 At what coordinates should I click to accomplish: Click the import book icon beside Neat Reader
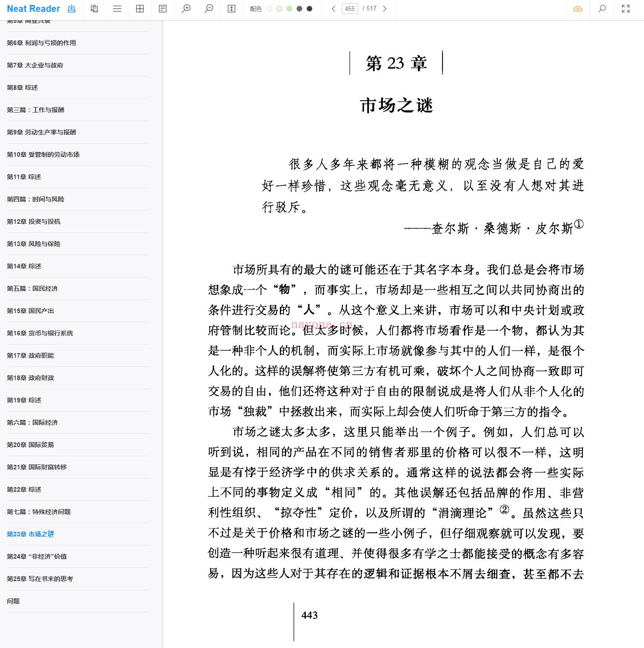coord(72,9)
